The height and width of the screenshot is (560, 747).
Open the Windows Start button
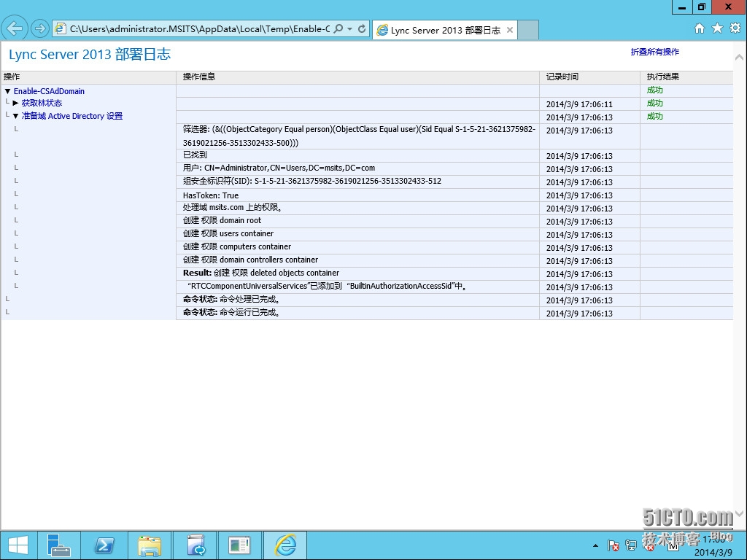(x=18, y=545)
